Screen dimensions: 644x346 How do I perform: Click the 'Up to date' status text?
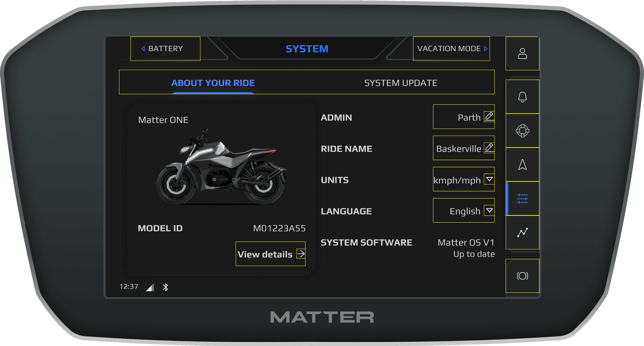pyautogui.click(x=474, y=254)
